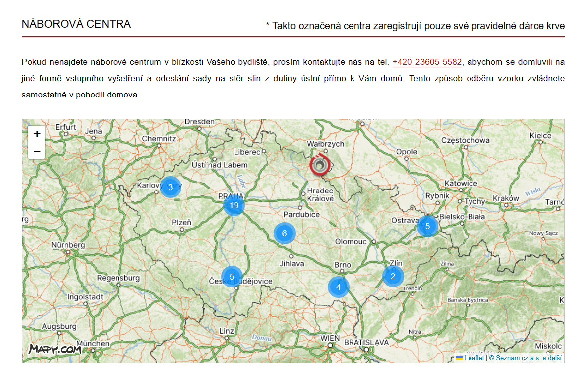
Task: Open the Praha cluster marker showing 19
Action: [x=234, y=205]
